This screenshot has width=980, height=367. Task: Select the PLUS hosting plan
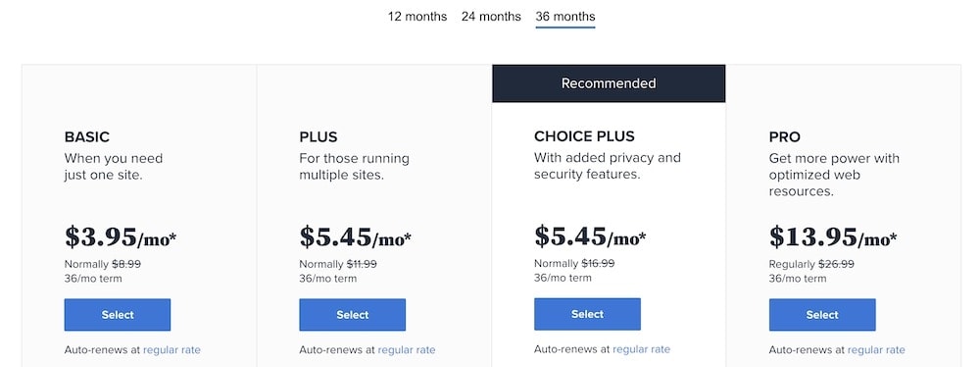(x=353, y=315)
